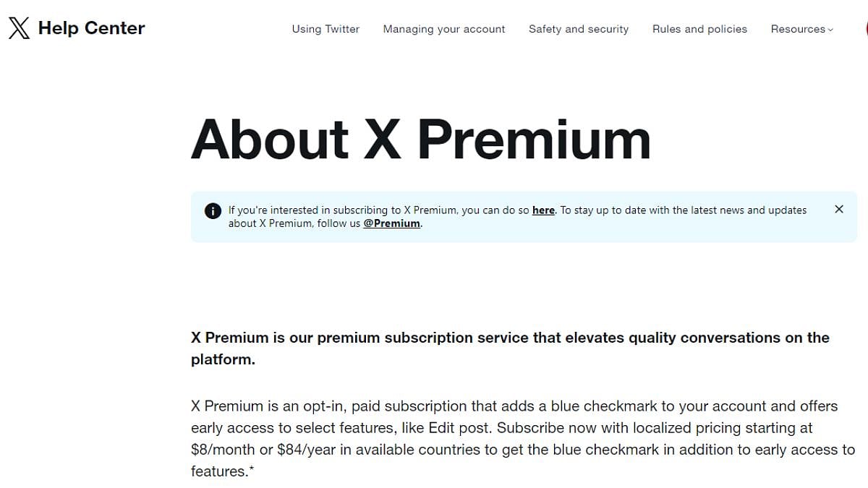The width and height of the screenshot is (868, 488).
Task: Click the circular info symbol beside the subscription notice
Action: [x=213, y=210]
